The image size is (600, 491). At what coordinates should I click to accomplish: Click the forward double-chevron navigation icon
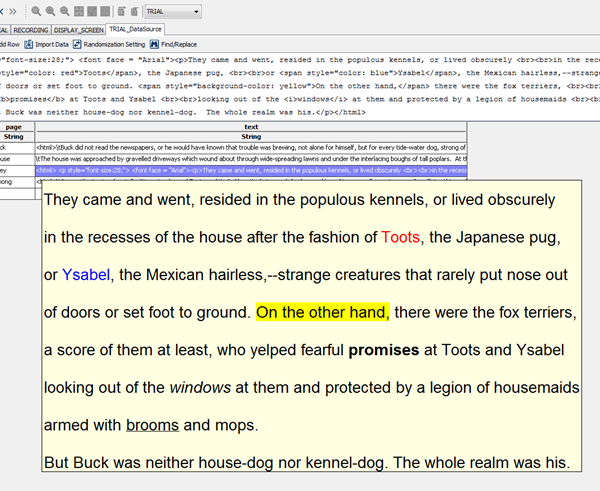pos(13,11)
